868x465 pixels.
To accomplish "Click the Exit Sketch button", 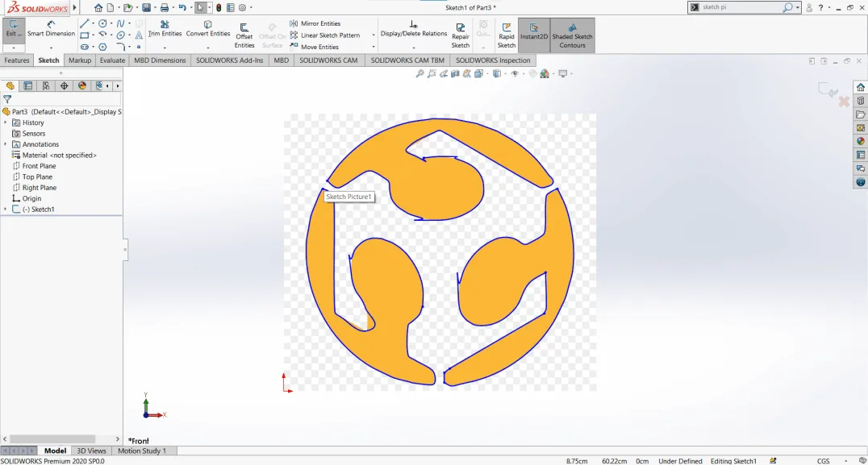I will click(x=13, y=30).
